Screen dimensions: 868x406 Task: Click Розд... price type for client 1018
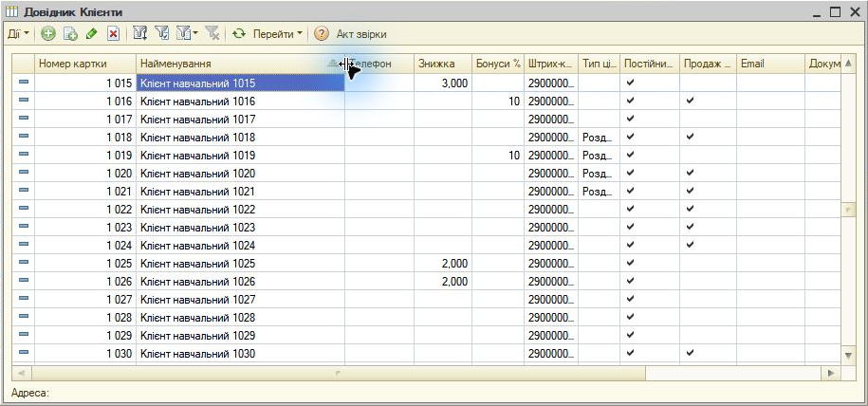[x=598, y=137]
